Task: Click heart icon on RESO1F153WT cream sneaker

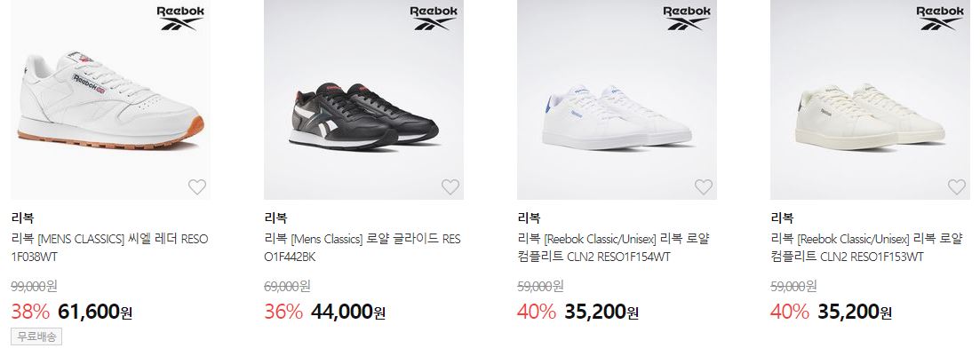Action: coord(956,186)
